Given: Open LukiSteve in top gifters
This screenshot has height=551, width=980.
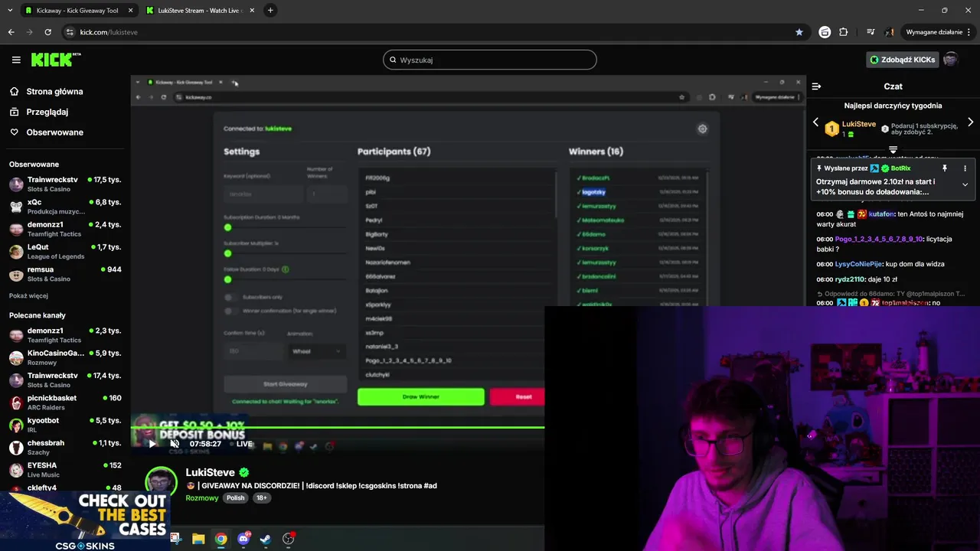Looking at the screenshot, I should pyautogui.click(x=858, y=124).
